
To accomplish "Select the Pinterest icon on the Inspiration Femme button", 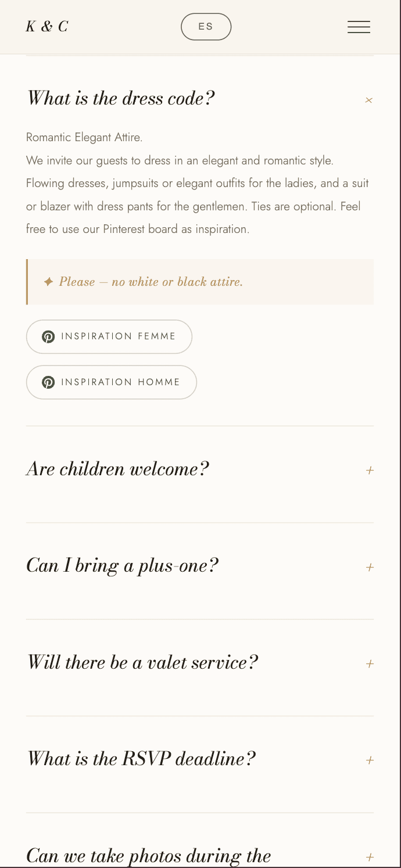I will (48, 336).
